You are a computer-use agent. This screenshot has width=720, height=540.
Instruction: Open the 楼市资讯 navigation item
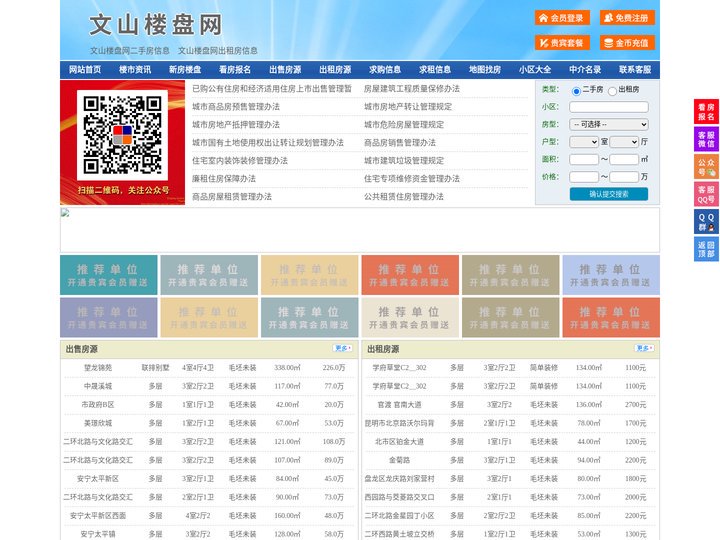(135, 70)
